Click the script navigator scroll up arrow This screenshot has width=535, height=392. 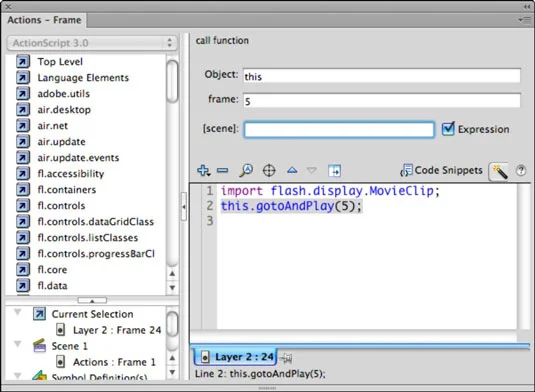pyautogui.click(x=172, y=358)
